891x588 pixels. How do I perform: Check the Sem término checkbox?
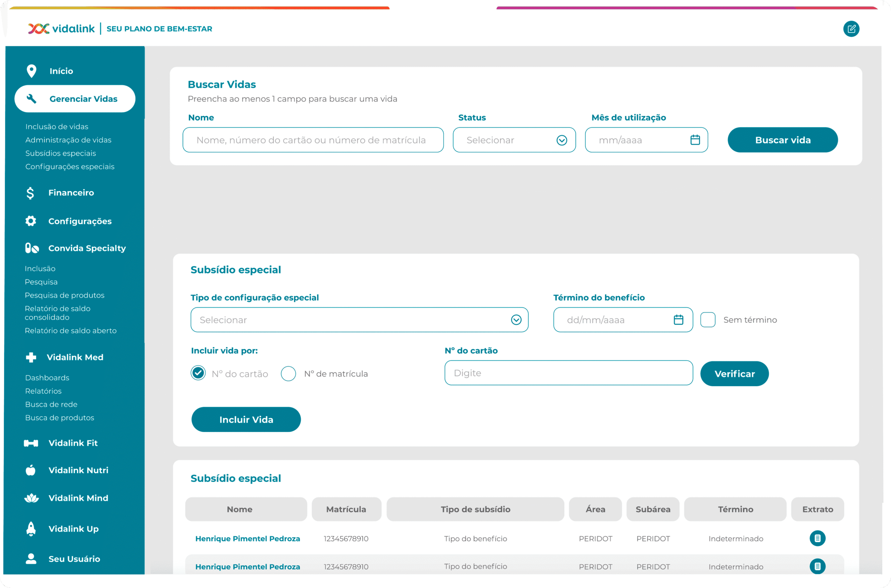click(708, 320)
